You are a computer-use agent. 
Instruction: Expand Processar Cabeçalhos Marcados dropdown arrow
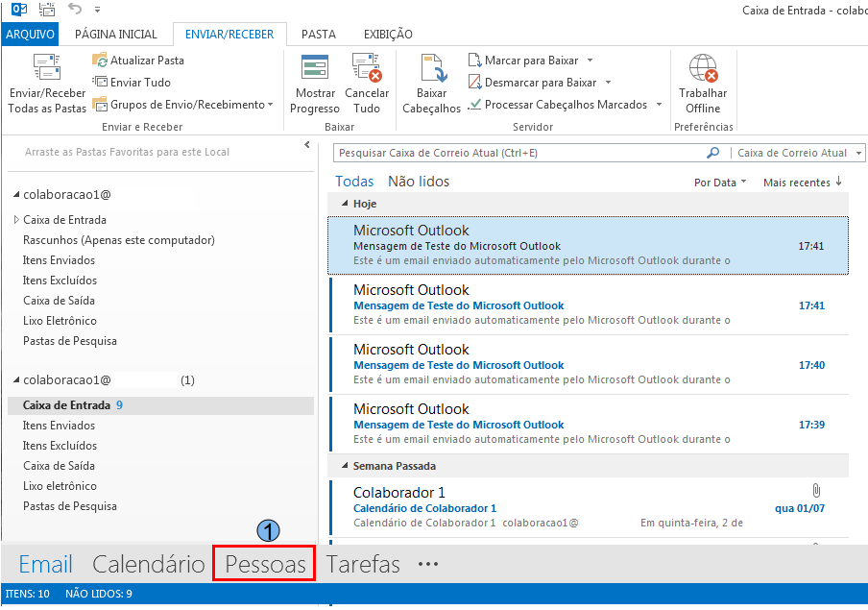659,104
